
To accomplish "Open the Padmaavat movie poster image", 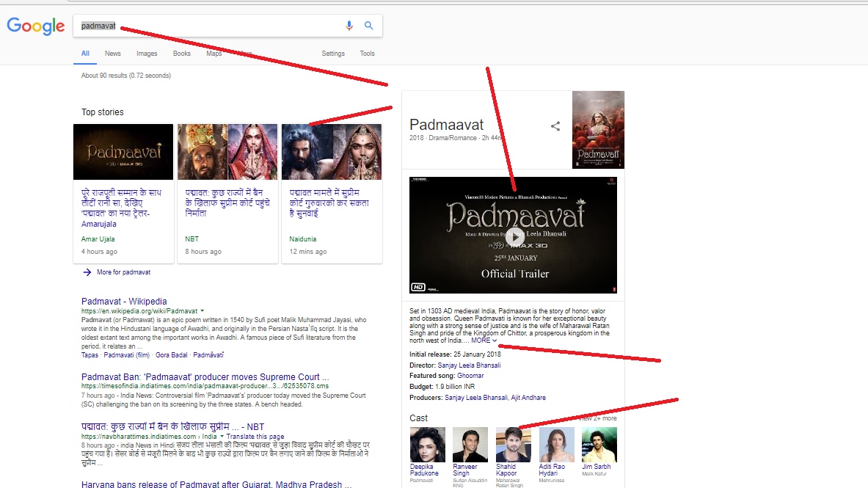I will (598, 130).
